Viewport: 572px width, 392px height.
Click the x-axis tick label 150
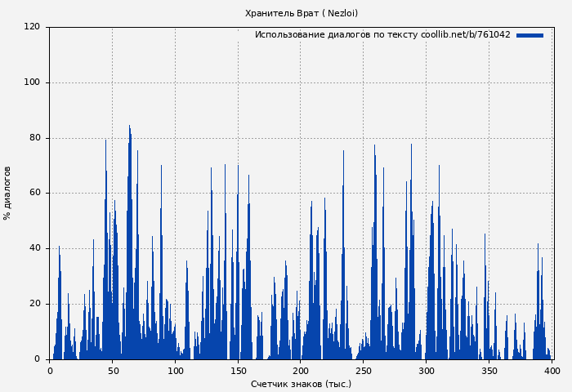coord(238,371)
